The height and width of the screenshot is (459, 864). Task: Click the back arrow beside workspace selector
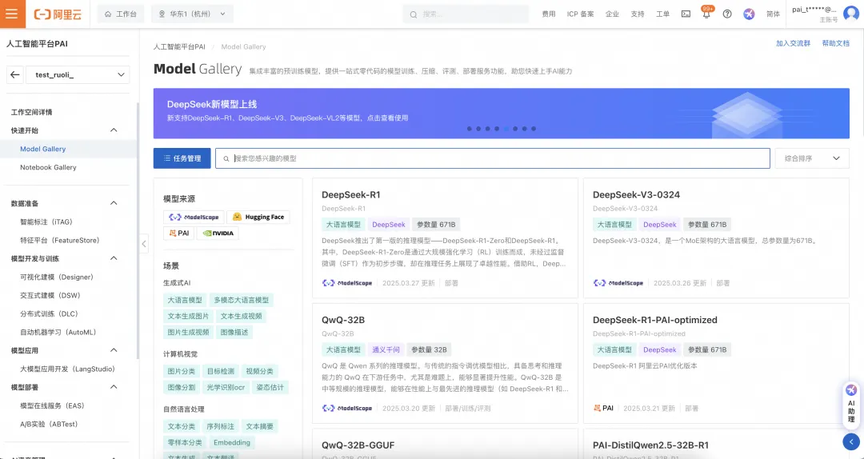coord(15,75)
